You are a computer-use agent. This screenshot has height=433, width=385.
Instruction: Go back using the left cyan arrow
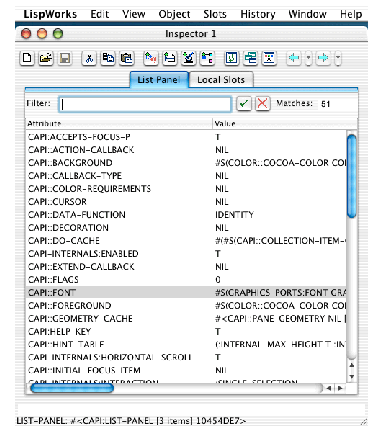coord(294,58)
